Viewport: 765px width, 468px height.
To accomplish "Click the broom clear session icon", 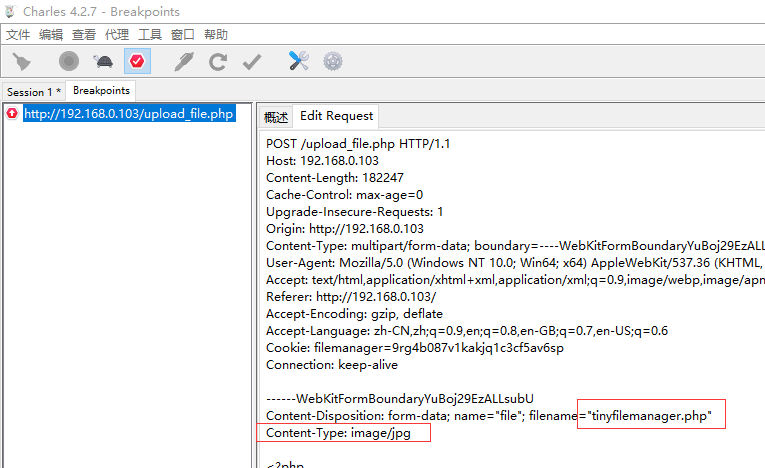I will [21, 61].
